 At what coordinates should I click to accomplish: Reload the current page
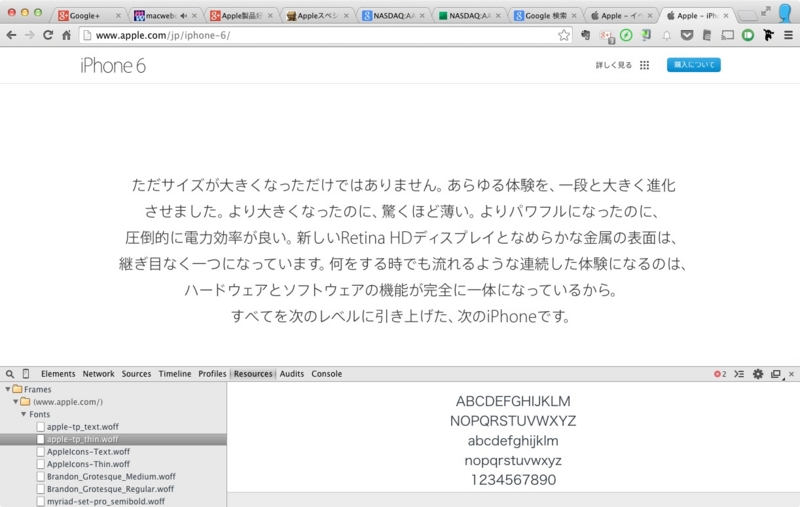coord(48,35)
